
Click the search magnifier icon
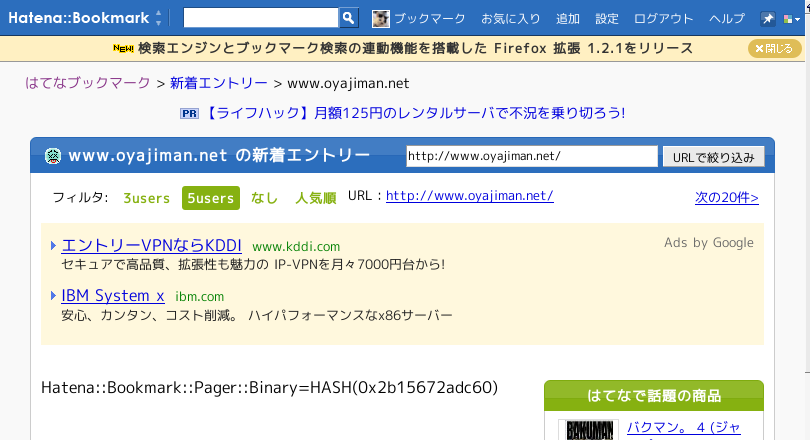click(348, 18)
